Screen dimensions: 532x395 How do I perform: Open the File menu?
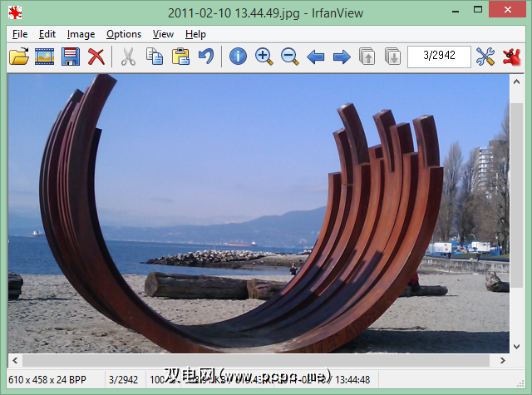(20, 34)
